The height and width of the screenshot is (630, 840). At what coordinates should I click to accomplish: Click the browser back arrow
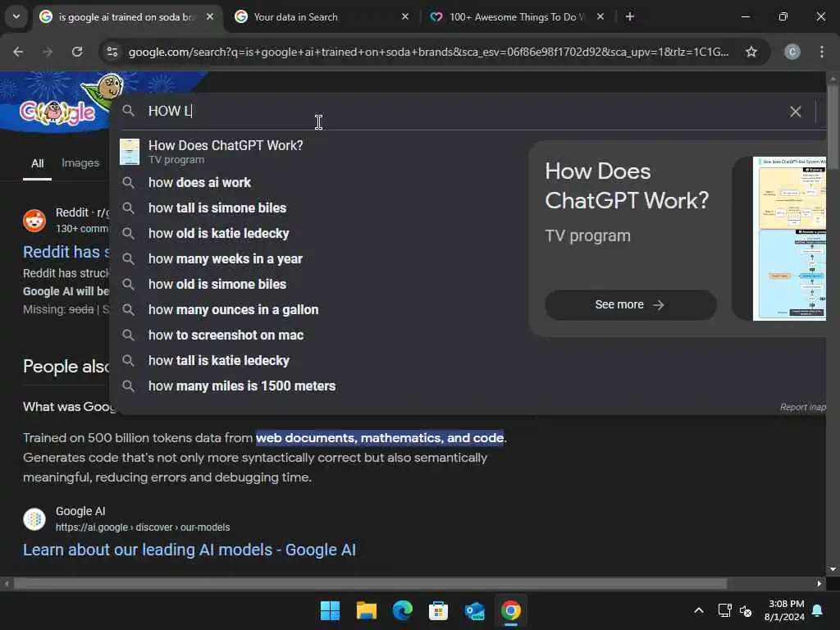(x=18, y=52)
